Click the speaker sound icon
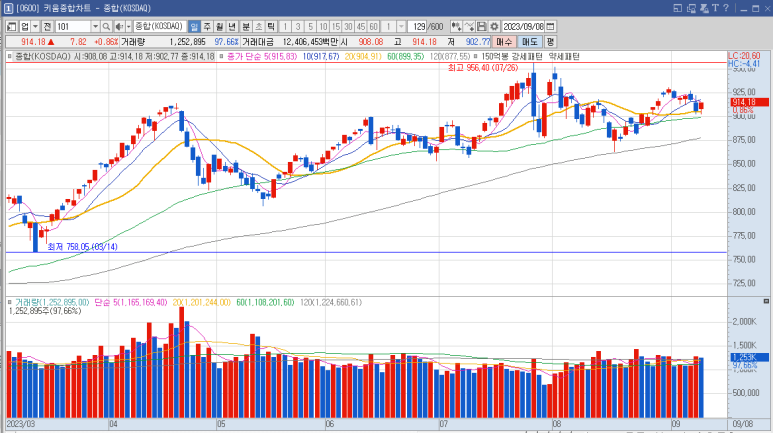 point(119,26)
